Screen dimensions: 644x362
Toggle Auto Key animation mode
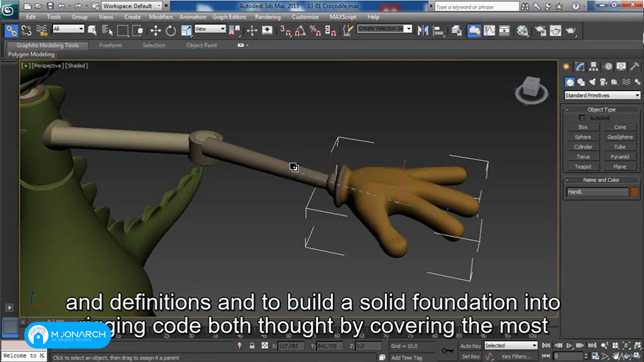(470, 346)
